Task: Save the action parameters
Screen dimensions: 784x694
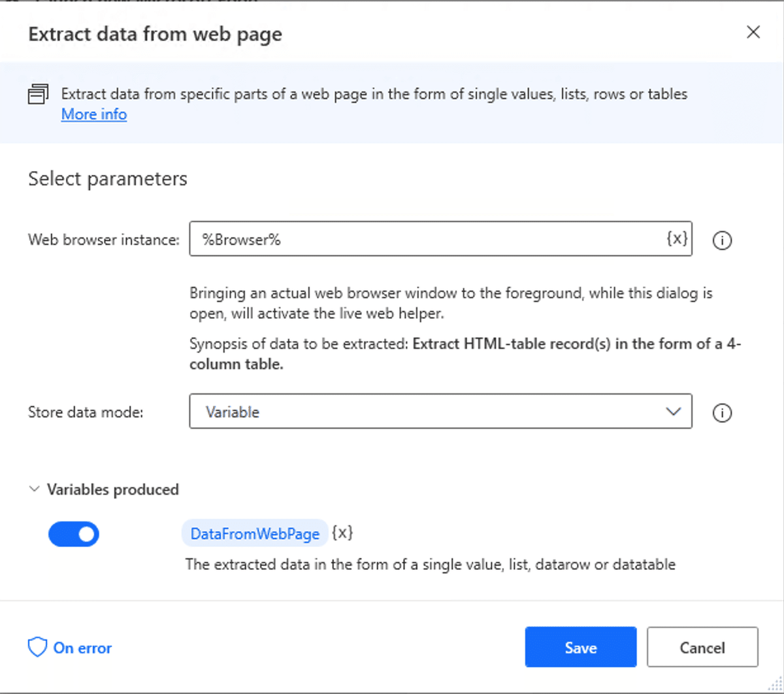Action: click(580, 647)
